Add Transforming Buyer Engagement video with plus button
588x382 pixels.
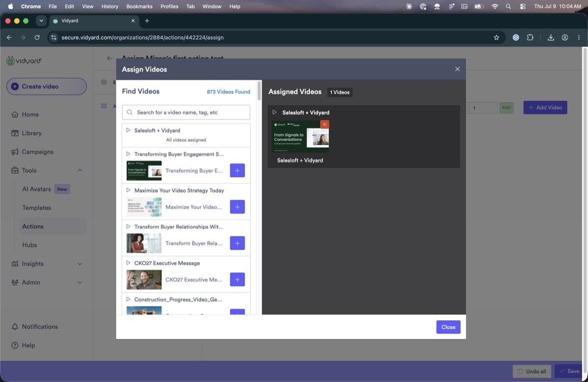237,171
